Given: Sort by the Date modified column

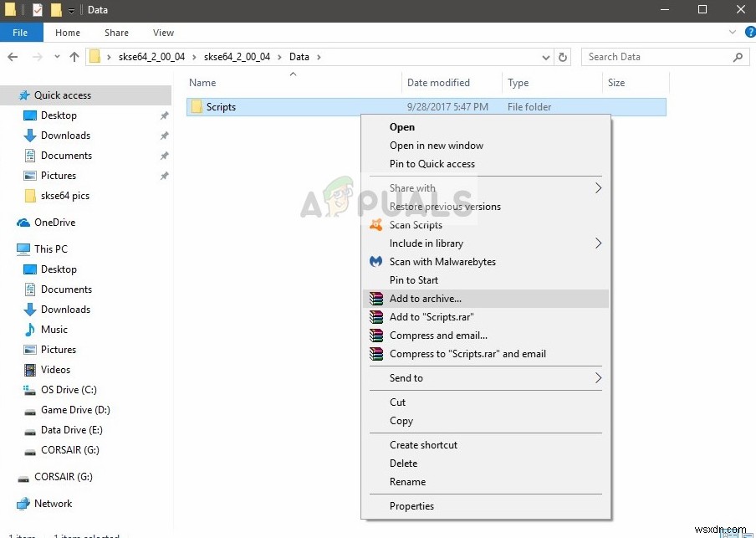Looking at the screenshot, I should click(x=438, y=83).
